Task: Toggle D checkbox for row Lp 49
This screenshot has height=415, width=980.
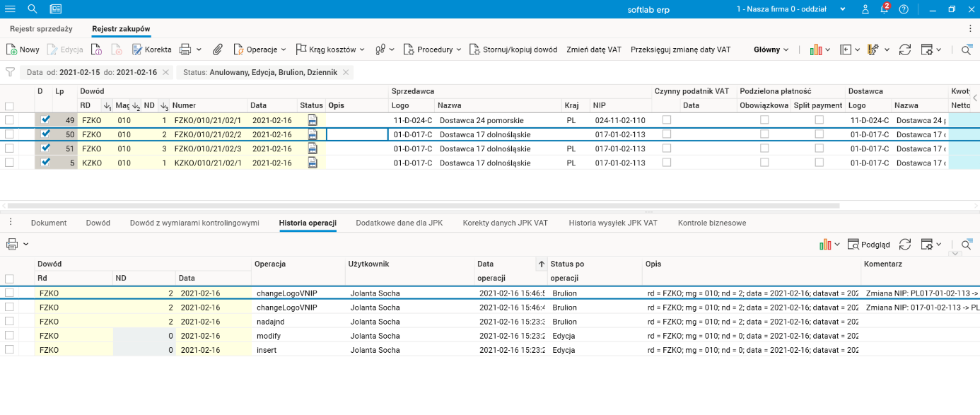Action: [x=46, y=120]
